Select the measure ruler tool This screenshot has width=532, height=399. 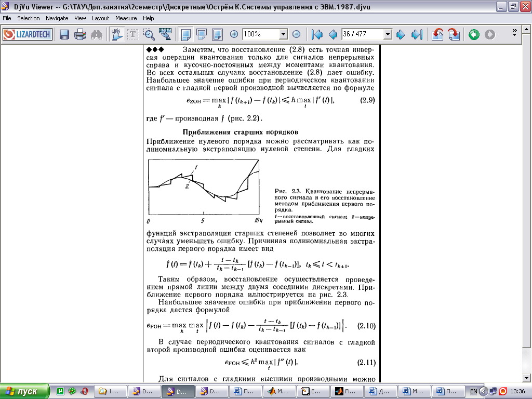coord(165,34)
